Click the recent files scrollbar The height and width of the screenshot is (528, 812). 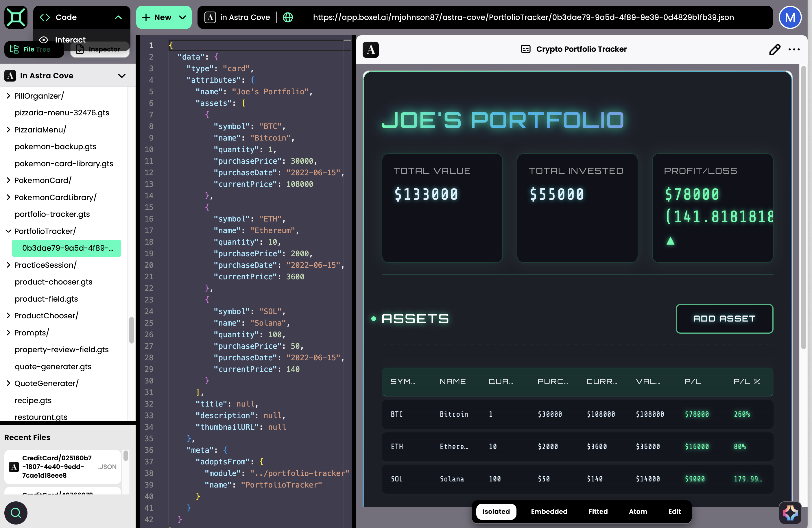coord(126,456)
